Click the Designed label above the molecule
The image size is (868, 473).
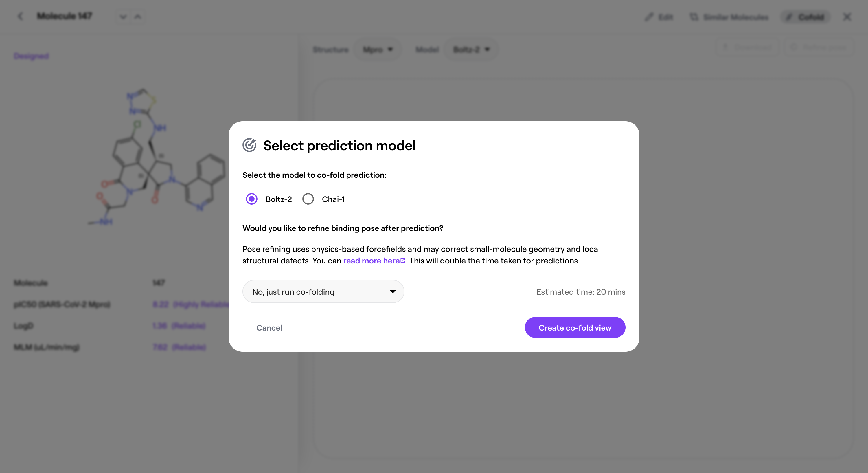tap(31, 56)
